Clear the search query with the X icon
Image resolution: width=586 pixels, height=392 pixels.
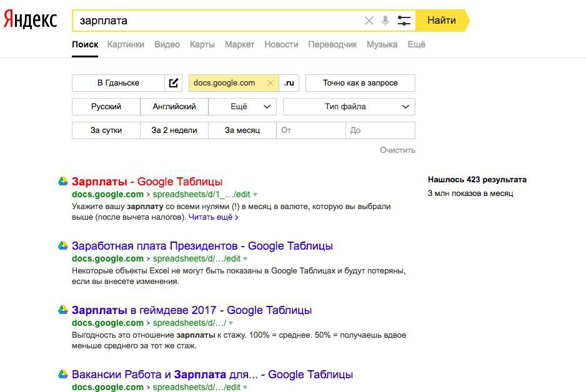pos(369,21)
